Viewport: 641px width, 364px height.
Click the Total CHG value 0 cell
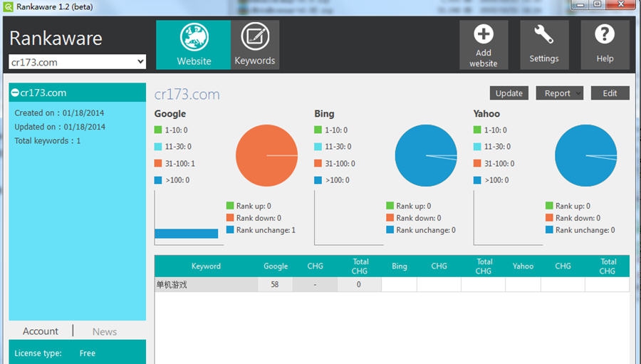(358, 284)
